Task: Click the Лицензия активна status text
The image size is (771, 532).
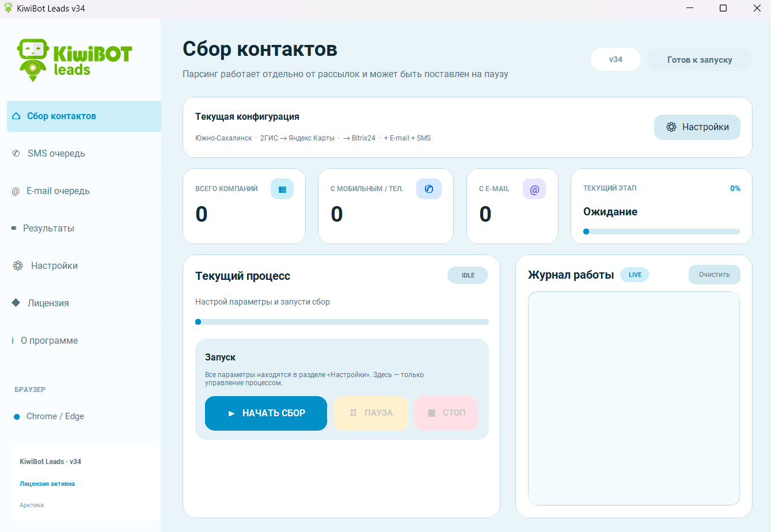Action: [47, 484]
